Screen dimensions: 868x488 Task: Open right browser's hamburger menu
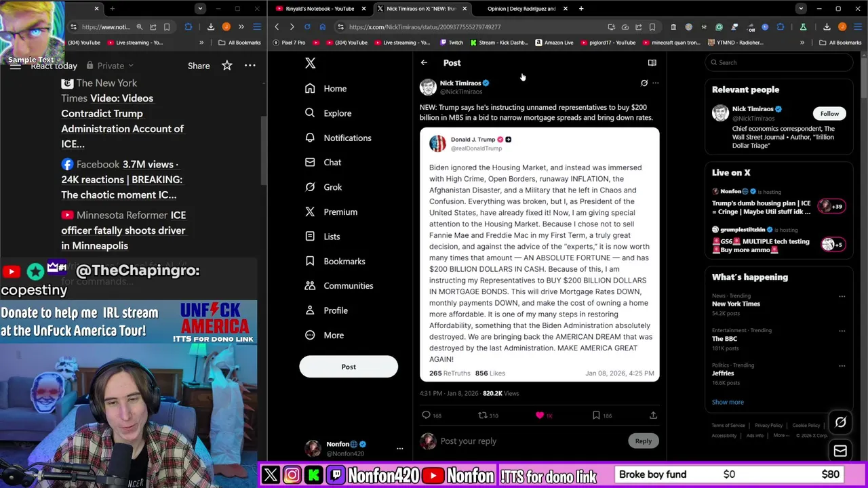(857, 26)
